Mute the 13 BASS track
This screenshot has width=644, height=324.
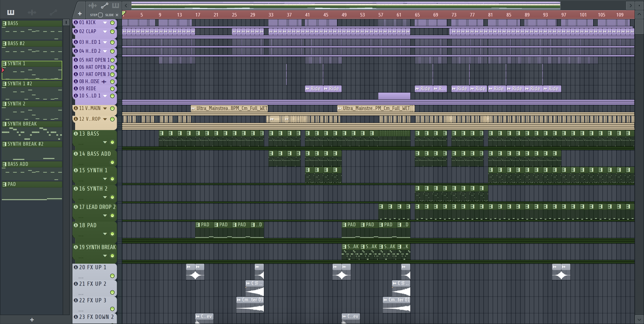coord(112,142)
